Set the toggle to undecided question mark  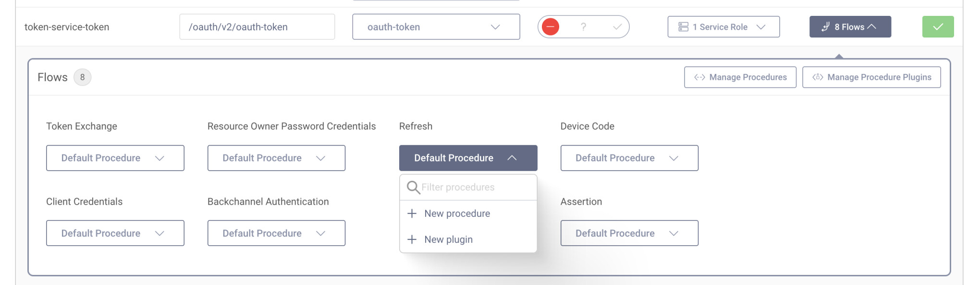pos(583,27)
